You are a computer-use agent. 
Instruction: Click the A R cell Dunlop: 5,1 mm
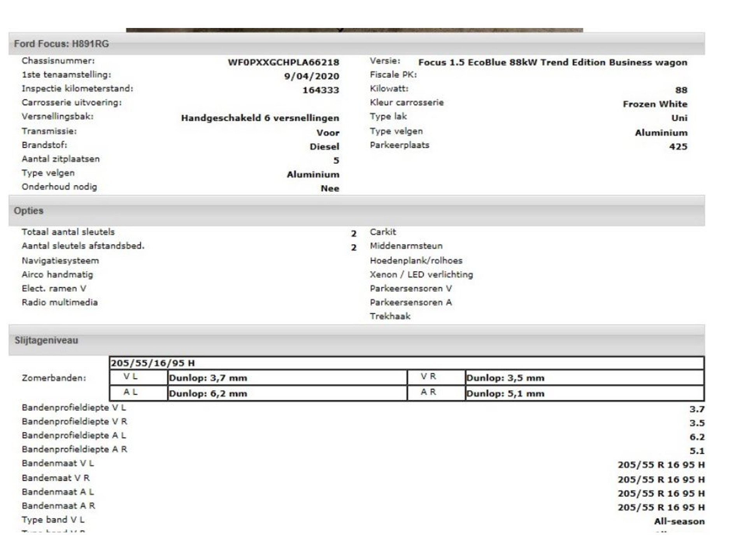coord(584,393)
